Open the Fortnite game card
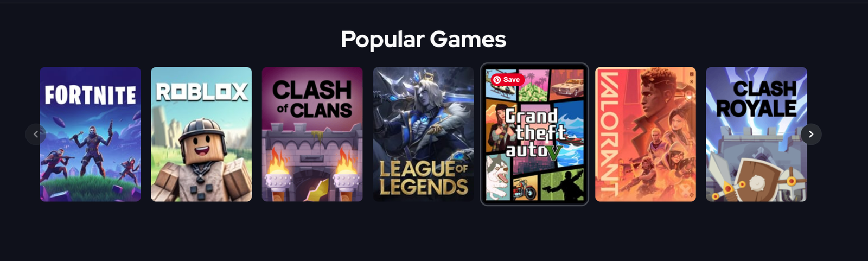This screenshot has width=868, height=261. (91, 134)
